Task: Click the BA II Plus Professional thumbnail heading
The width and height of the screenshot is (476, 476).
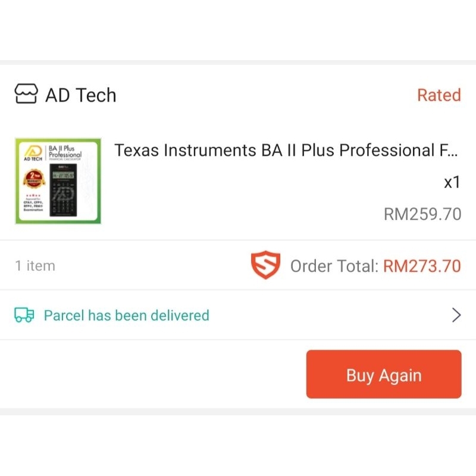Action: click(64, 152)
